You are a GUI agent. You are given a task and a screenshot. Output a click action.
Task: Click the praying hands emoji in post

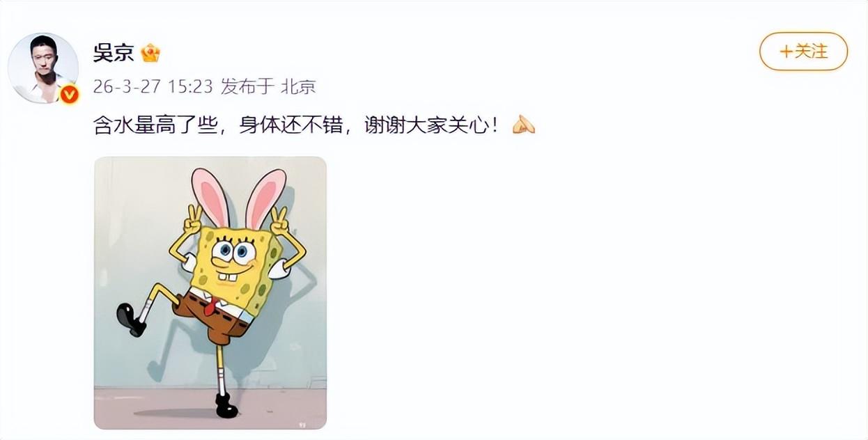[x=523, y=125]
